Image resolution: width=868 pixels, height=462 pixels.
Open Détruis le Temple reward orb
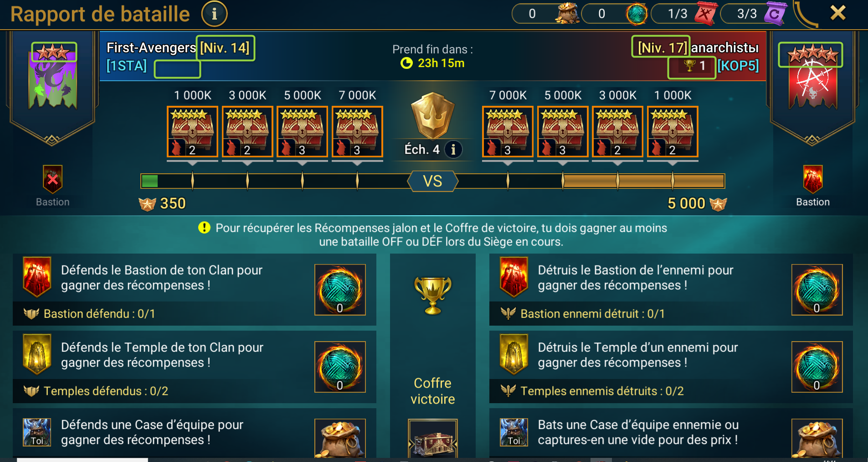click(817, 367)
